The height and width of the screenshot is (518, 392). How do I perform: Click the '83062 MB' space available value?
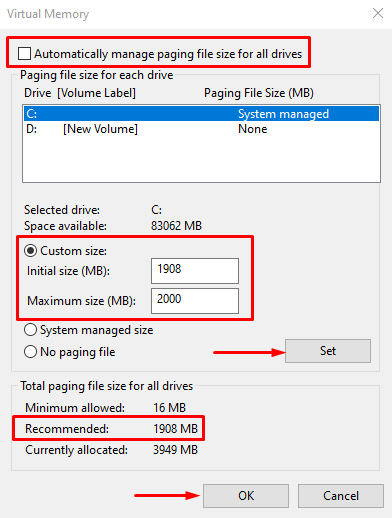pos(176,226)
